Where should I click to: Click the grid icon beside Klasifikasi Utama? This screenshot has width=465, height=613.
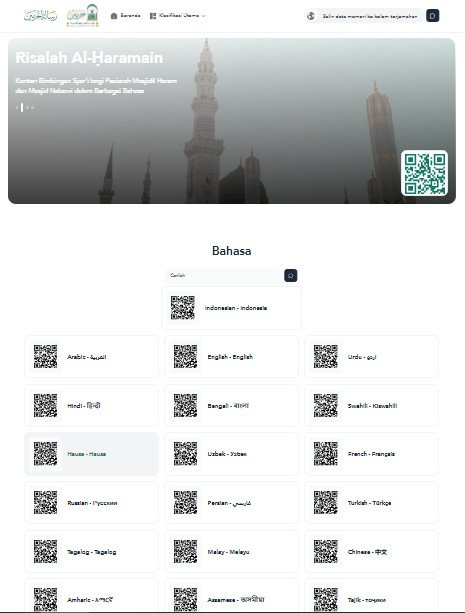tap(153, 16)
